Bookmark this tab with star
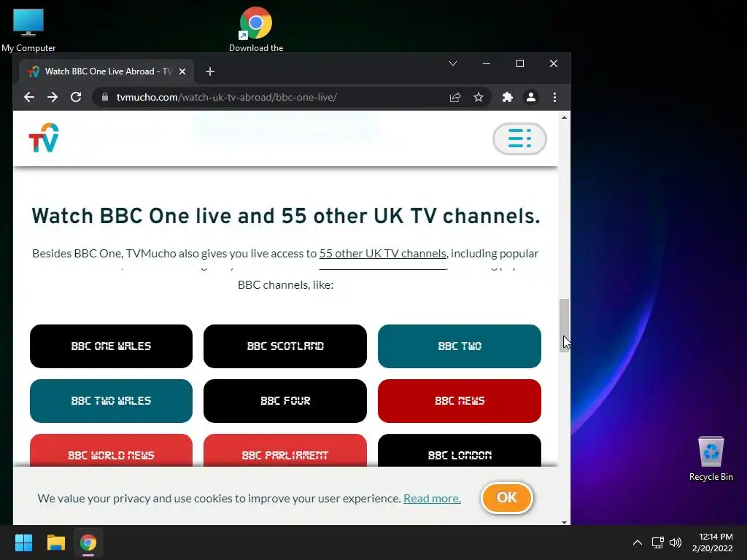747x560 pixels. (479, 97)
